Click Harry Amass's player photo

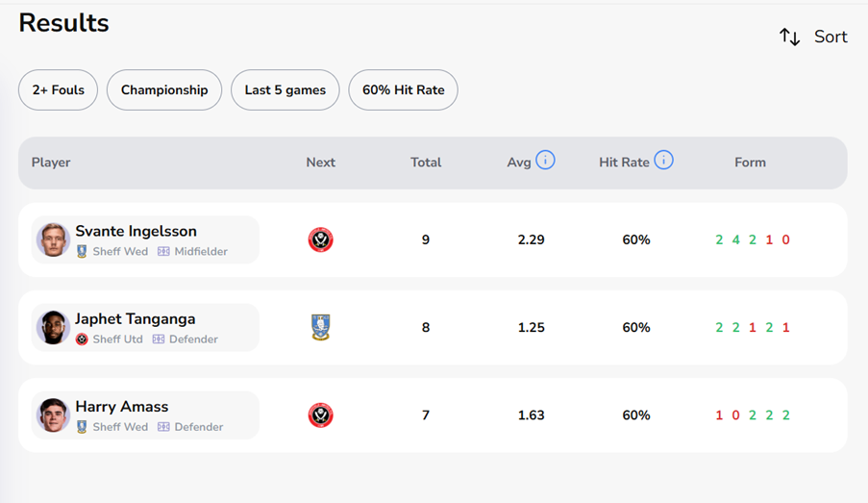[x=53, y=415]
